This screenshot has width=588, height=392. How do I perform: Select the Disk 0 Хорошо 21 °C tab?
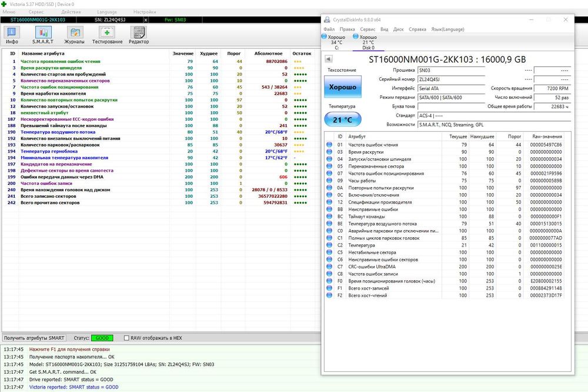[368, 42]
